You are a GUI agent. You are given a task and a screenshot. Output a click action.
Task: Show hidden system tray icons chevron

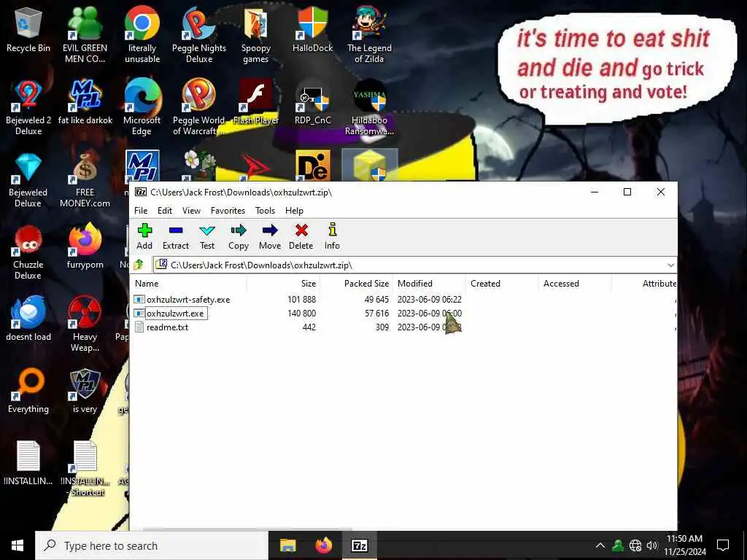600,545
